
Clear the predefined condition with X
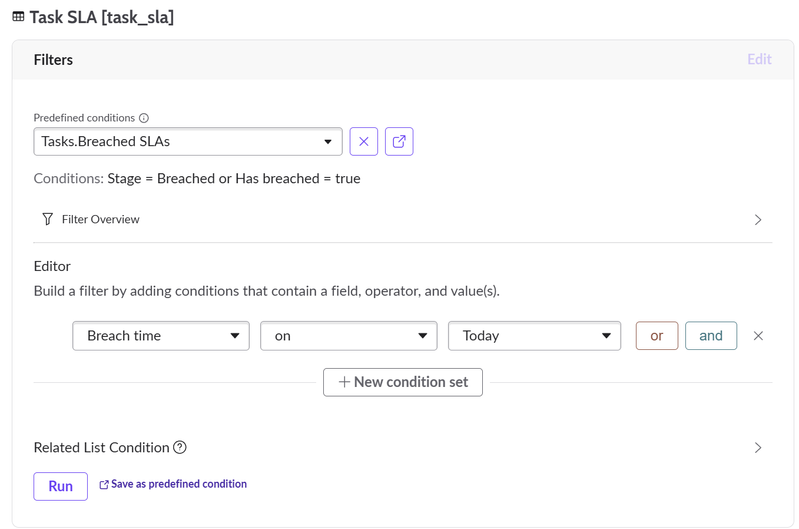click(364, 142)
